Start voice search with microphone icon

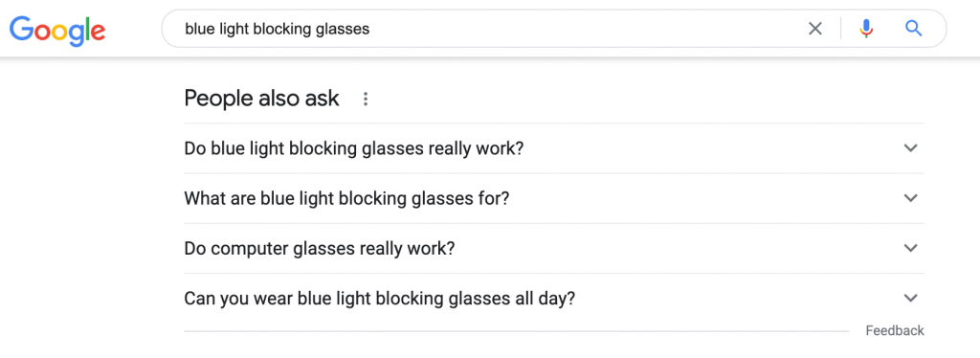865,29
